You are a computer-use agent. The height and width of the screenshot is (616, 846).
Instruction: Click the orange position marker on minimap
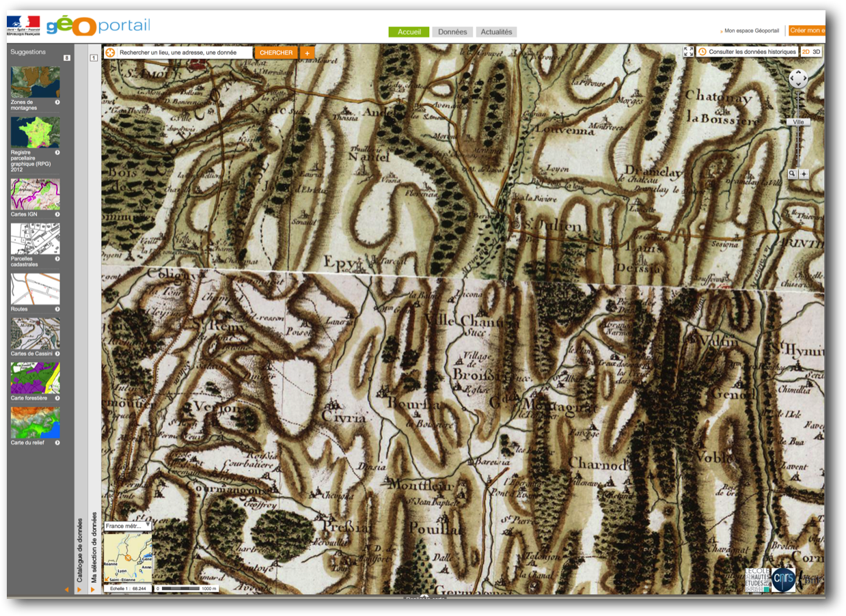coord(127,558)
